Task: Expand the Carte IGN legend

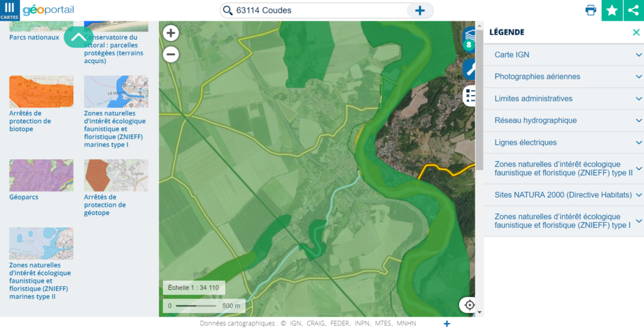Action: point(563,55)
